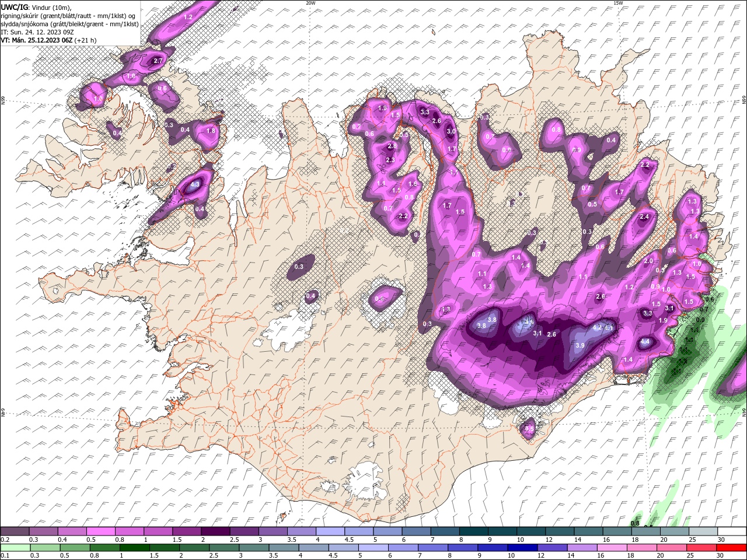This screenshot has width=747, height=560.
Task: Click the 0.1 label in the lower legend row
Action: point(5,556)
